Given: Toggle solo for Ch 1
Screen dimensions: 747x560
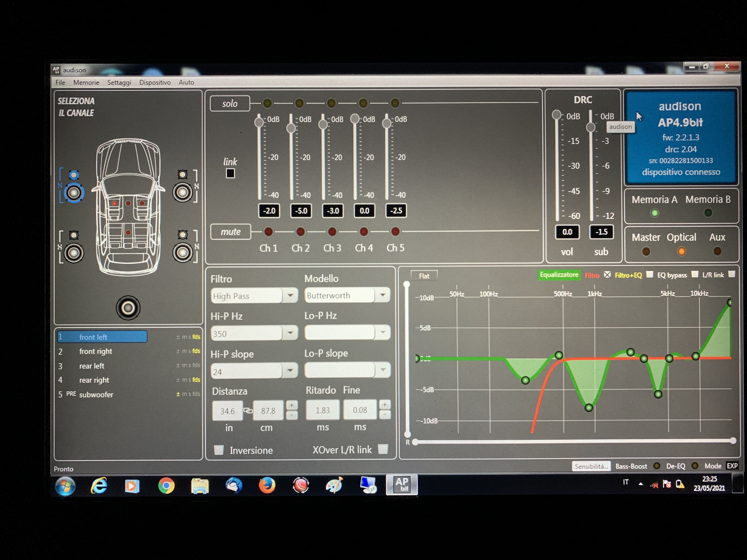Looking at the screenshot, I should click(x=268, y=103).
